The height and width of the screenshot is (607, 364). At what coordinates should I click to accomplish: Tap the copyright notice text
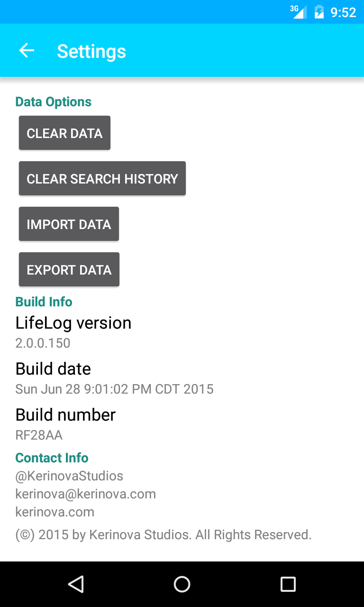point(164,535)
